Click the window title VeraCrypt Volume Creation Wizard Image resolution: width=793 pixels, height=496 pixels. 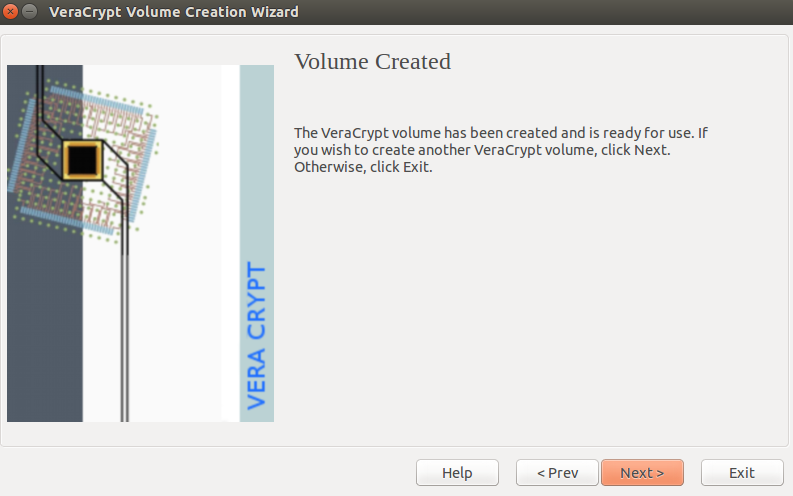173,12
